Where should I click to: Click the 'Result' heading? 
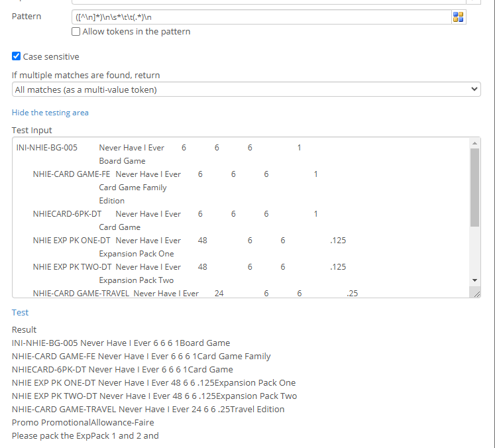coord(25,329)
